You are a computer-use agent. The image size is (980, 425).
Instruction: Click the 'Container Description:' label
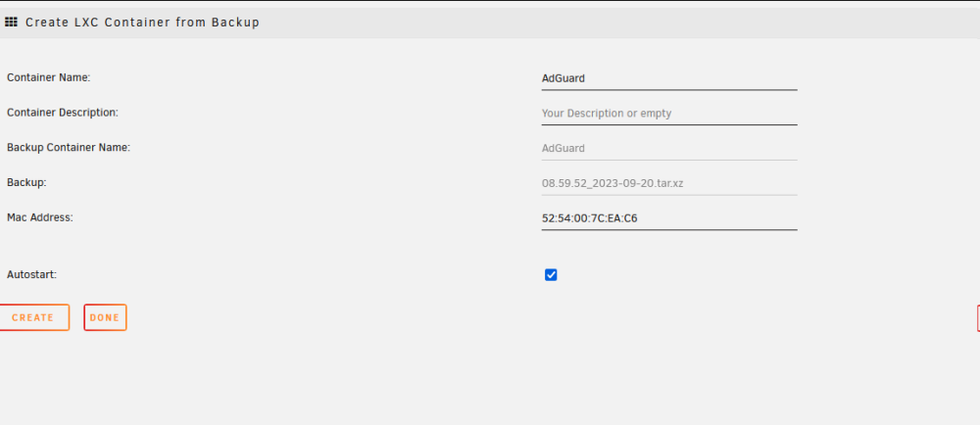(63, 113)
